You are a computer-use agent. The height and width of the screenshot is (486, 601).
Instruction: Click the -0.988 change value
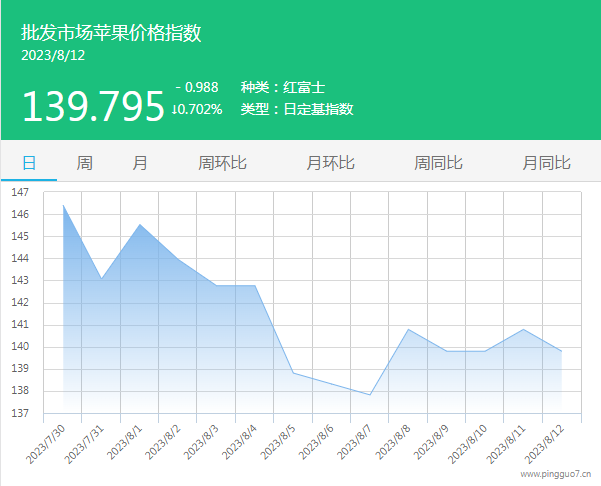[x=199, y=87]
